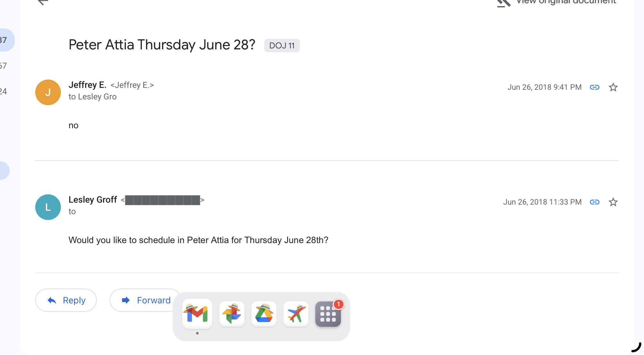Star the Lesley Groff message
The width and height of the screenshot is (644, 355).
coord(613,202)
